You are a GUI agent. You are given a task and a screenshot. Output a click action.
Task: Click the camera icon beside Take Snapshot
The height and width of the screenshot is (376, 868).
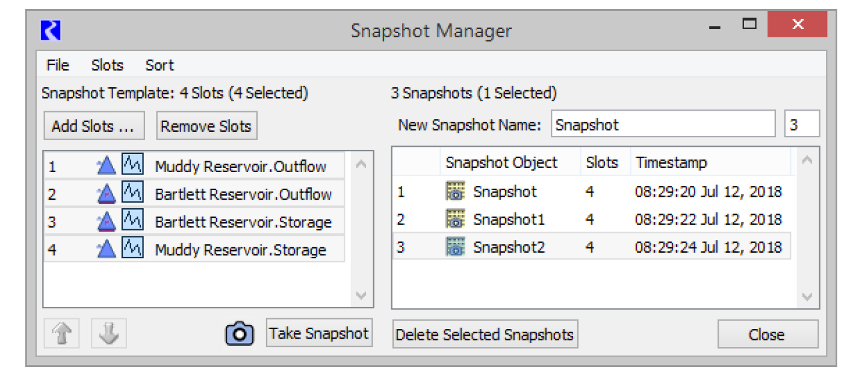pyautogui.click(x=240, y=333)
